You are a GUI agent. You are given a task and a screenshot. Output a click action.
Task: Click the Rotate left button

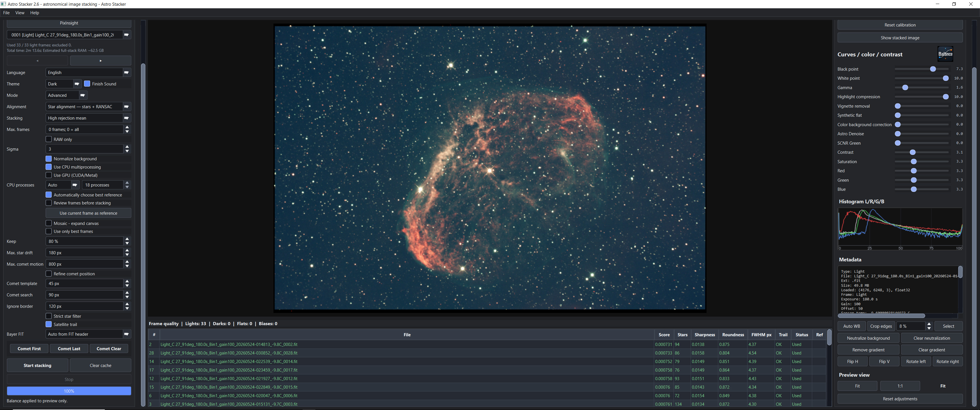(916, 361)
